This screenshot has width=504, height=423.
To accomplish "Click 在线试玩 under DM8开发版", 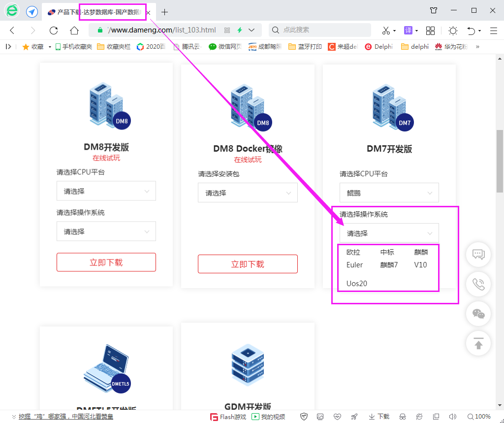I will [x=106, y=158].
